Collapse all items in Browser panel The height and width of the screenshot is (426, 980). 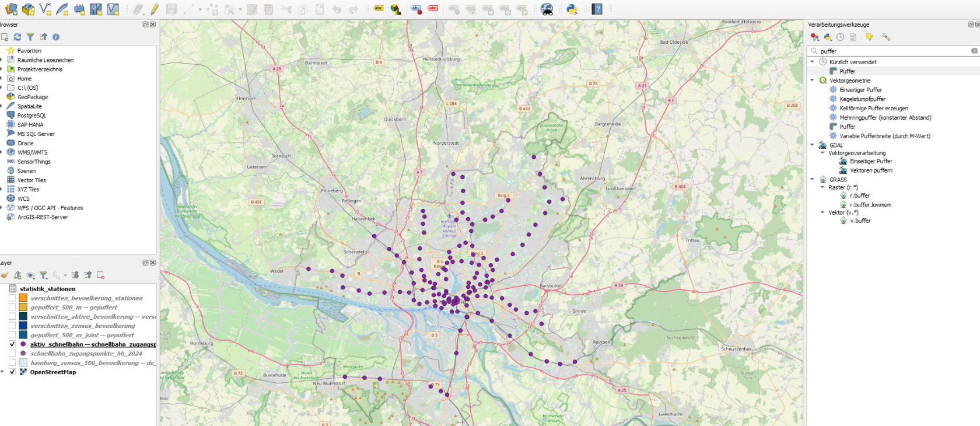tap(43, 37)
